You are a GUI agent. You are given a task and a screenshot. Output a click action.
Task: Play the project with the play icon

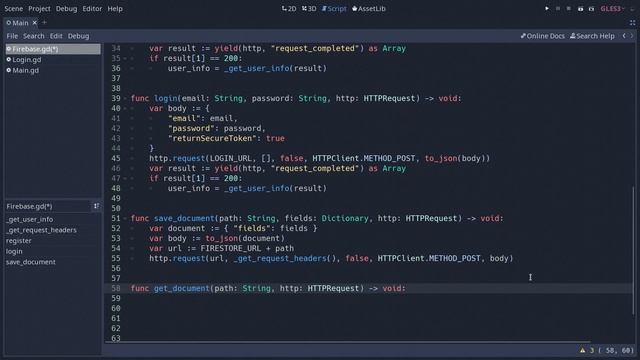(547, 8)
